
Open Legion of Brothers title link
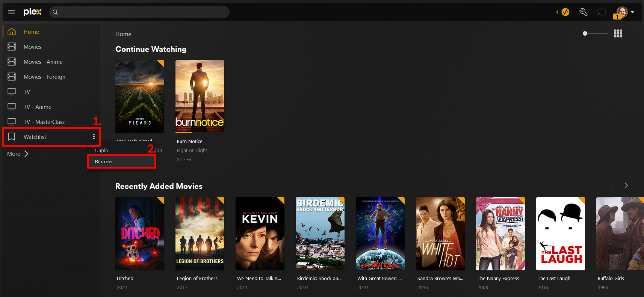(197, 278)
